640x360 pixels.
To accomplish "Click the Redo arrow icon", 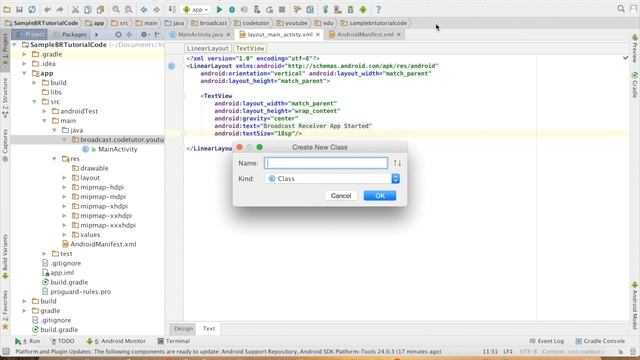I will [60, 9].
